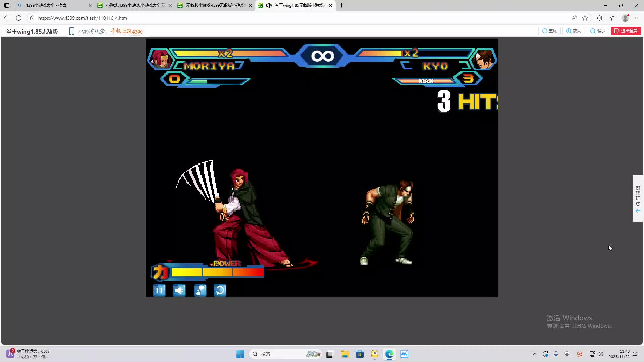
Task: Expand the 游戏玩法 side panel
Action: (638, 198)
